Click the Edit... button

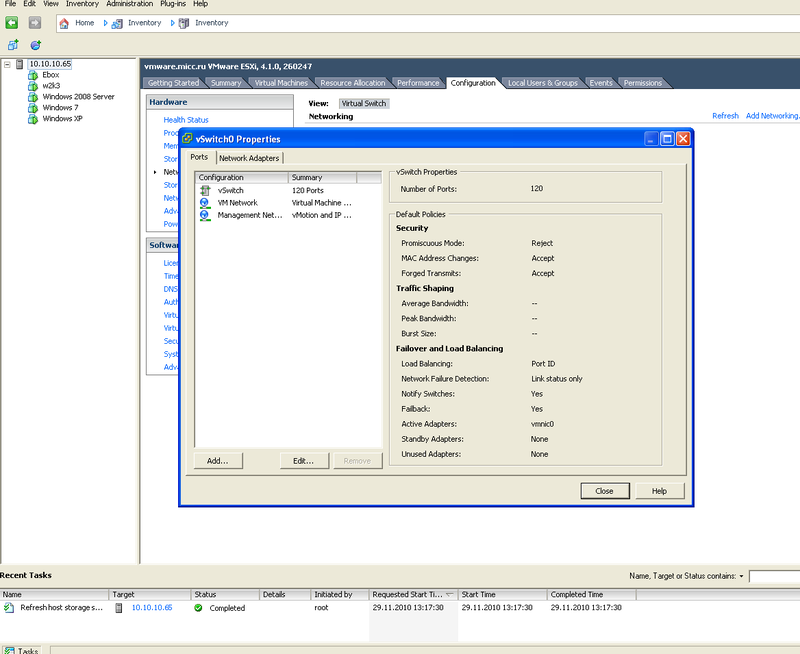pyautogui.click(x=304, y=461)
